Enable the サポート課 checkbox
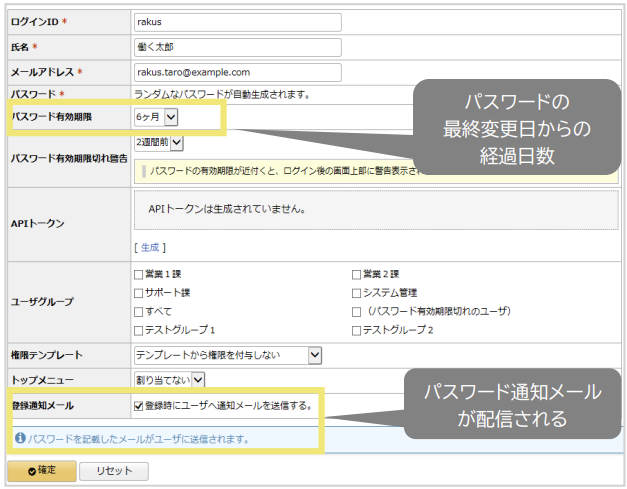 click(x=140, y=293)
